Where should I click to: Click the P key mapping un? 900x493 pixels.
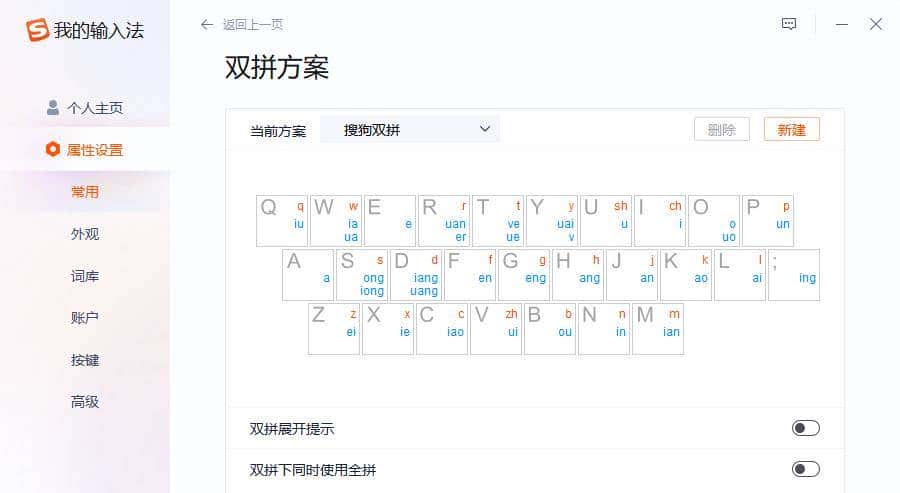[x=767, y=221]
